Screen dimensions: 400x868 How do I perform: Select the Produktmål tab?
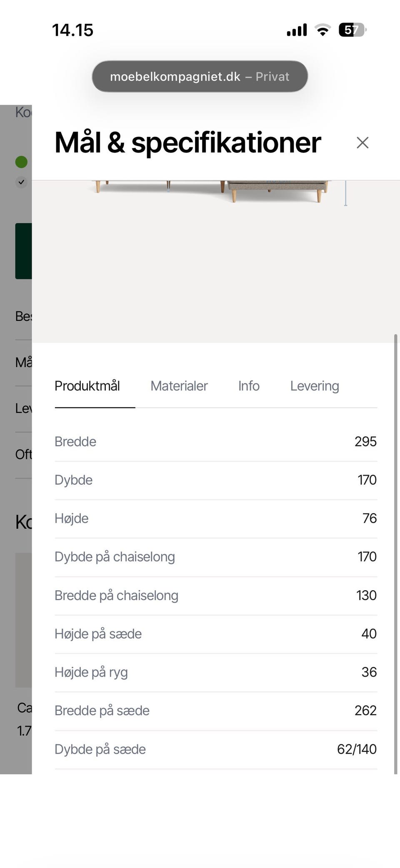tap(87, 386)
